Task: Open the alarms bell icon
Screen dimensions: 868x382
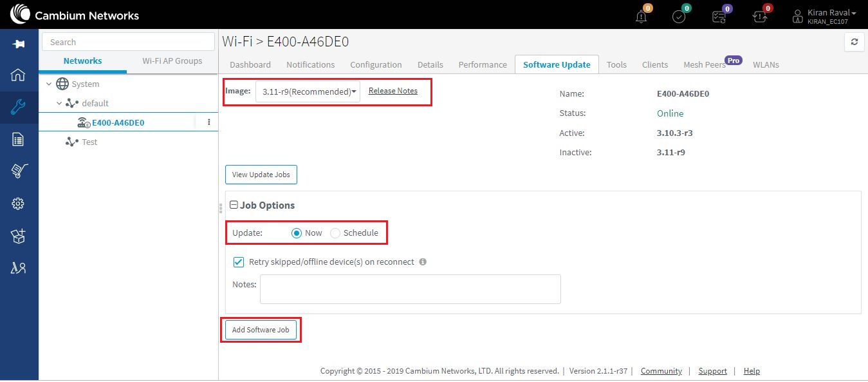Action: point(642,17)
